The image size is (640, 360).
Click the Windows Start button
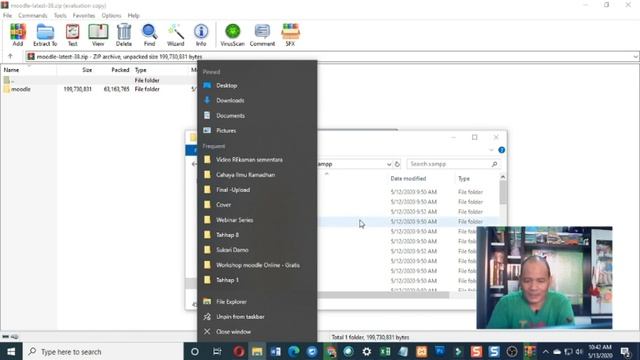pyautogui.click(x=11, y=351)
